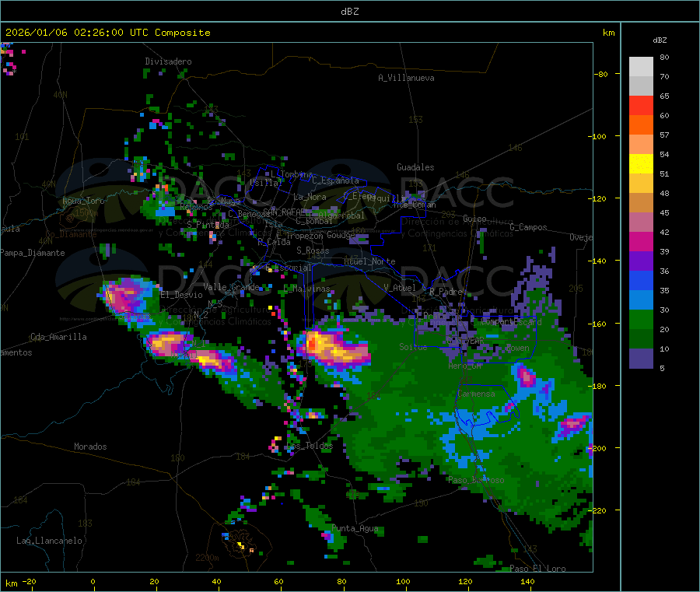Click the Cda_Amarilla label
The image size is (700, 592).
(x=58, y=337)
